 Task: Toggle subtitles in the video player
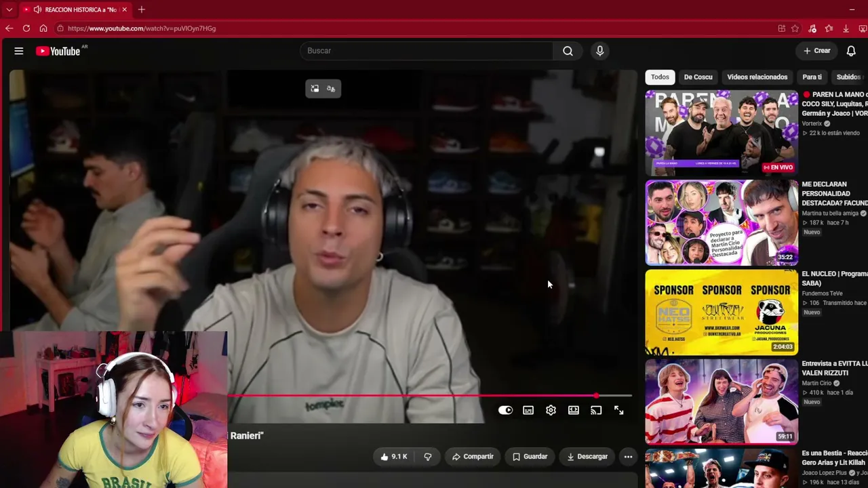point(528,410)
